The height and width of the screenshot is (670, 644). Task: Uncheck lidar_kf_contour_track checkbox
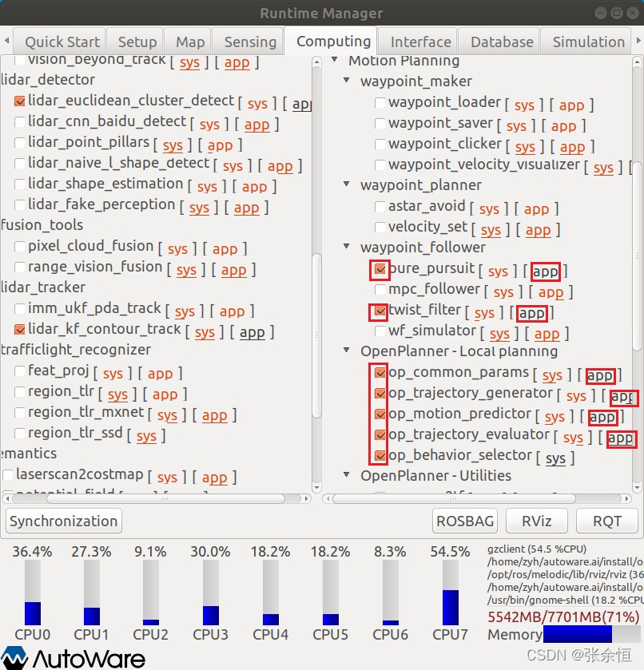point(20,330)
